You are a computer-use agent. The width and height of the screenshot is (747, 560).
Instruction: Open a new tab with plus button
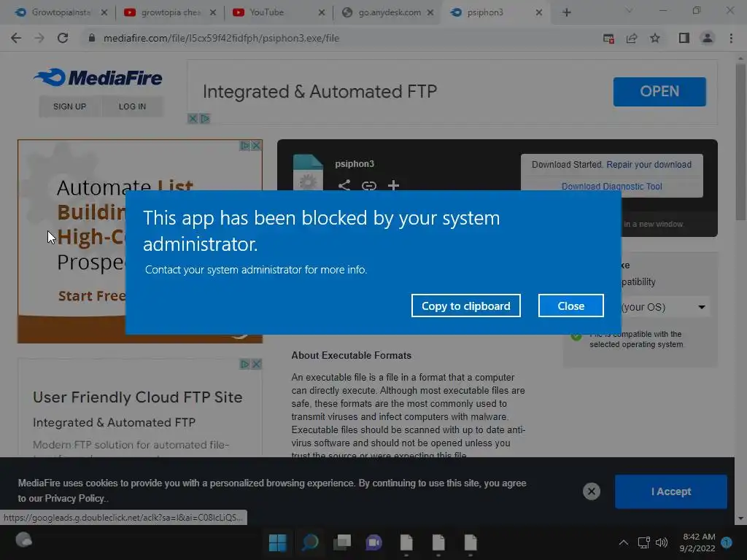point(566,12)
